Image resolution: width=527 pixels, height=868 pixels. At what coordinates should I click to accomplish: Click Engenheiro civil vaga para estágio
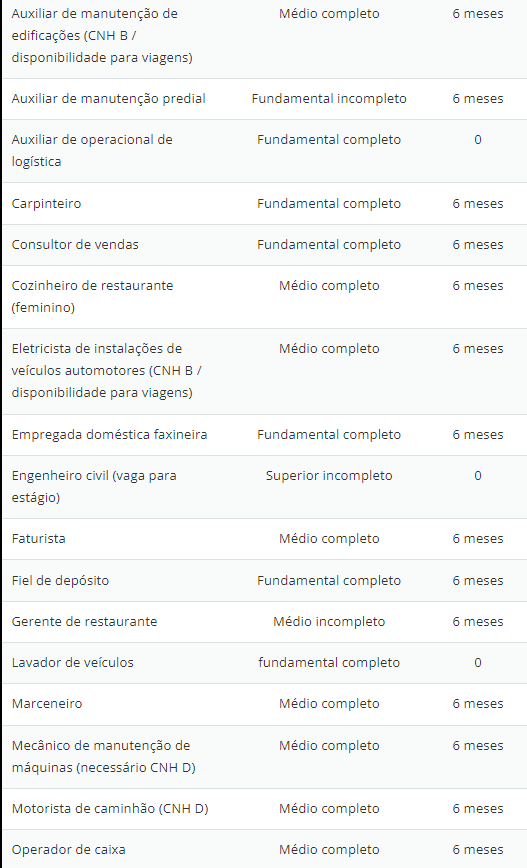pos(94,487)
